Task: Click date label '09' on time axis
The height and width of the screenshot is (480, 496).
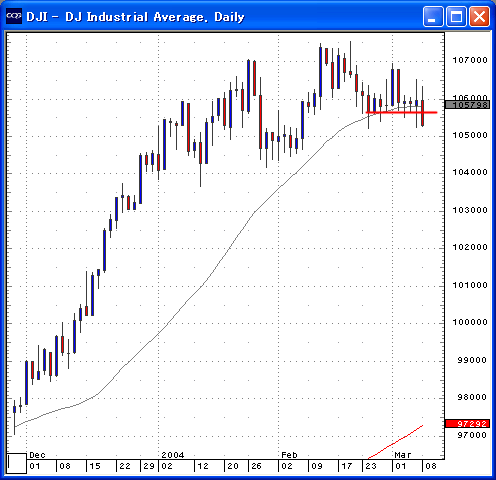Action: 317,466
